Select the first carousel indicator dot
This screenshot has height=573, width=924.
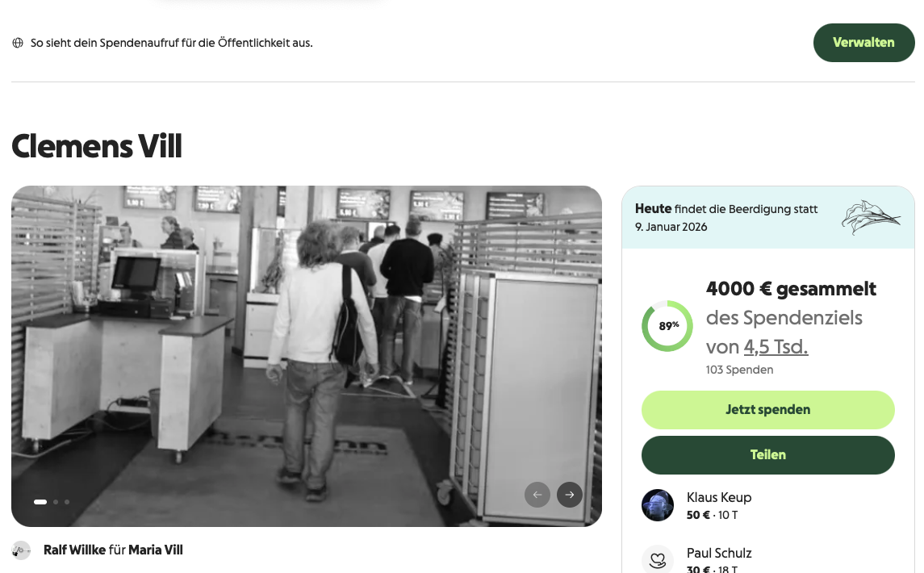click(x=40, y=502)
